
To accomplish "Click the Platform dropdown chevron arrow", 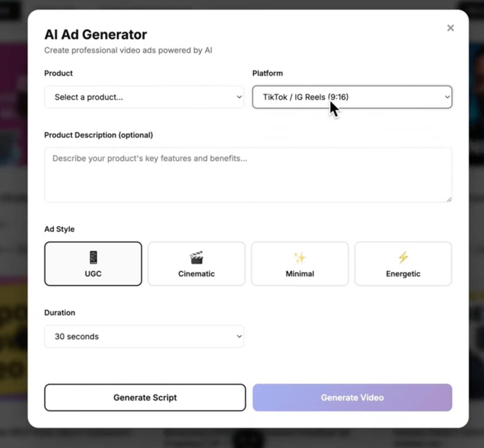I will point(447,97).
